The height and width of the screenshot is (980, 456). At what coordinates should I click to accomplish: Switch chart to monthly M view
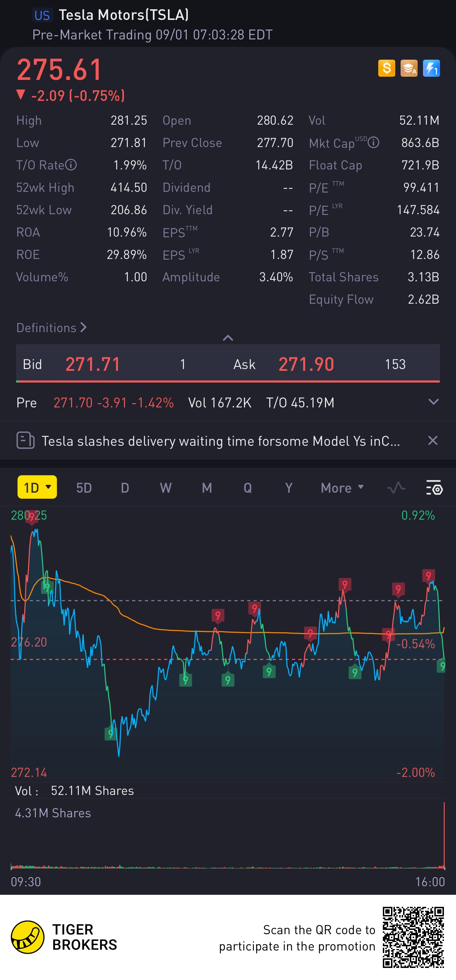(207, 488)
